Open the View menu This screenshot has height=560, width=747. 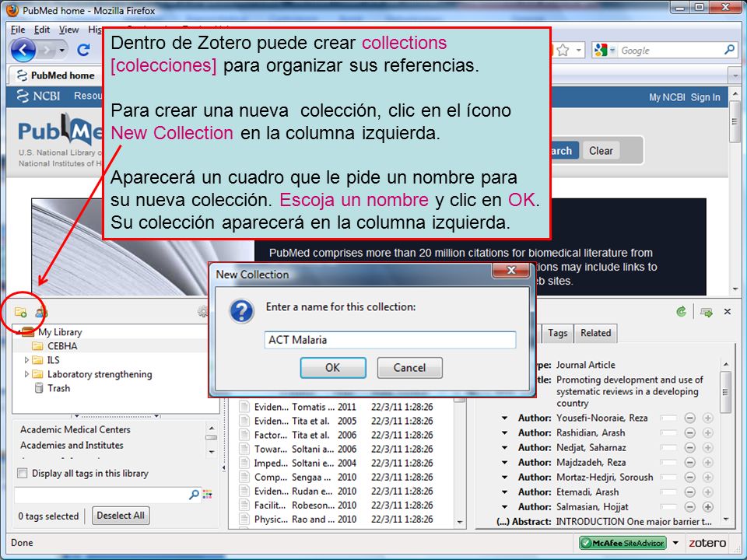[x=69, y=30]
